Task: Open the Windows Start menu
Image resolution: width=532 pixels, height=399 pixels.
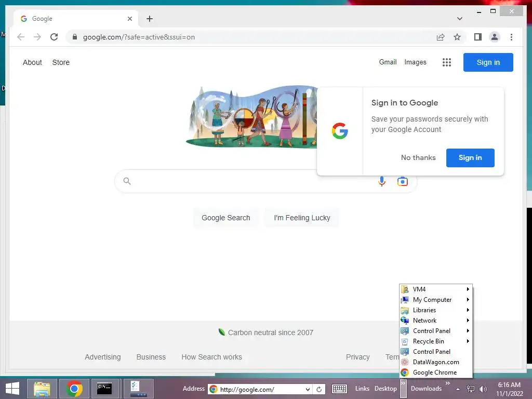Action: point(12,389)
